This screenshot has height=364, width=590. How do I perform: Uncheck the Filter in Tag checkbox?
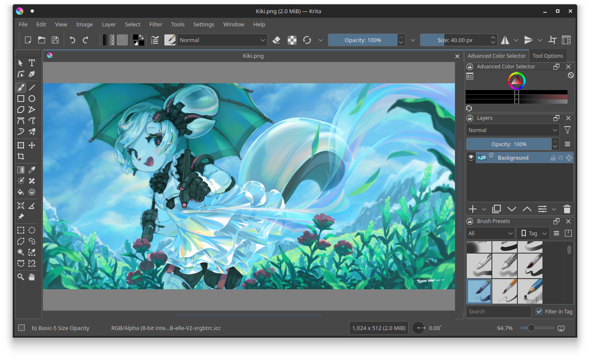539,311
